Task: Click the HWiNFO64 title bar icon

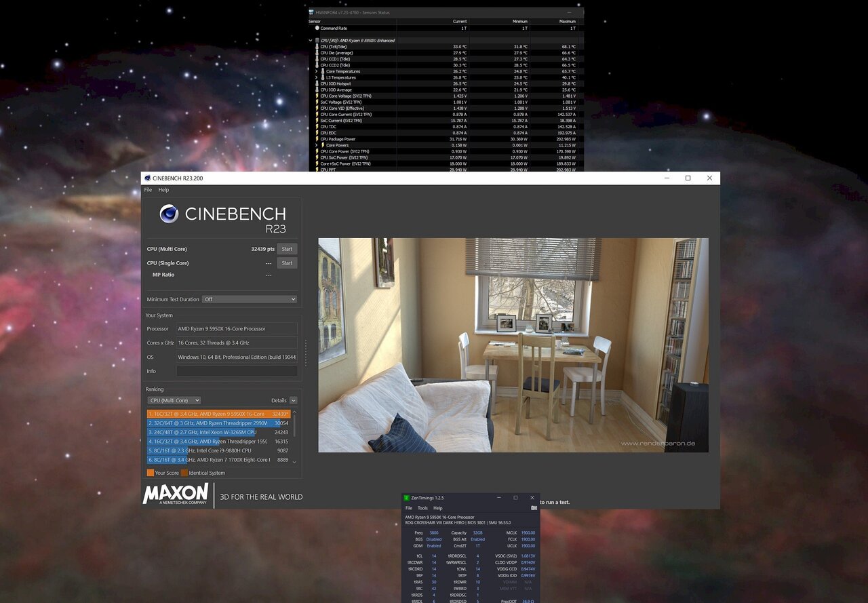Action: click(311, 12)
